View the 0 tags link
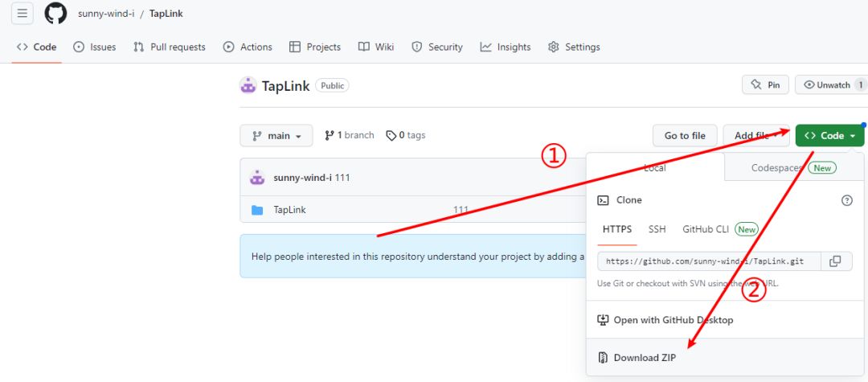868x382 pixels. (406, 135)
